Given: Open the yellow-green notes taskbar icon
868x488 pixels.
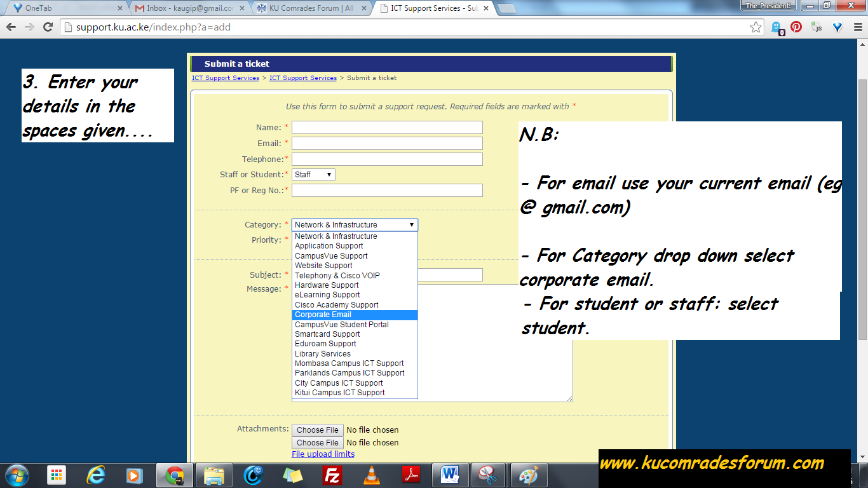Looking at the screenshot, I should [x=293, y=475].
